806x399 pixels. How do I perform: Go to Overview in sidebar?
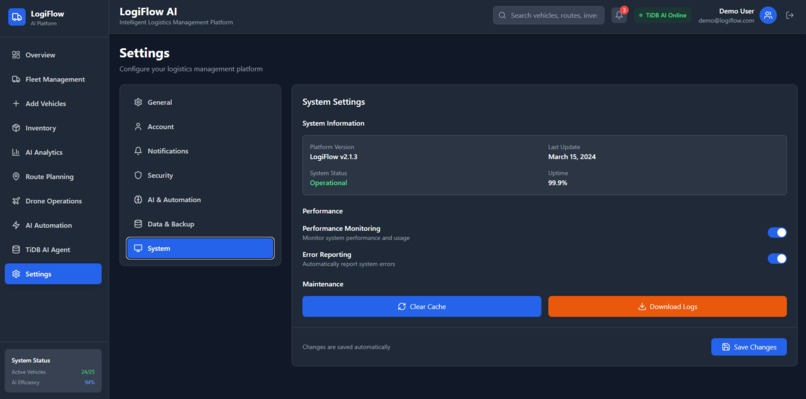coord(53,55)
